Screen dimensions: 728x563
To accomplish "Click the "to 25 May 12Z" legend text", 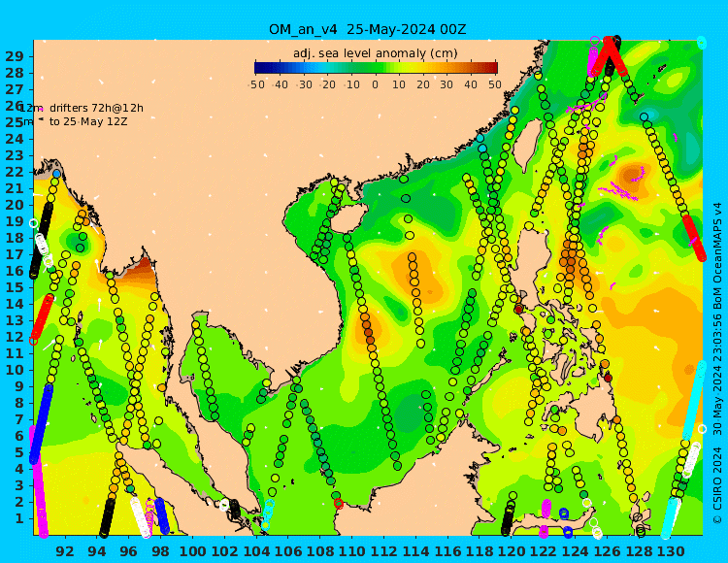I will [x=88, y=122].
